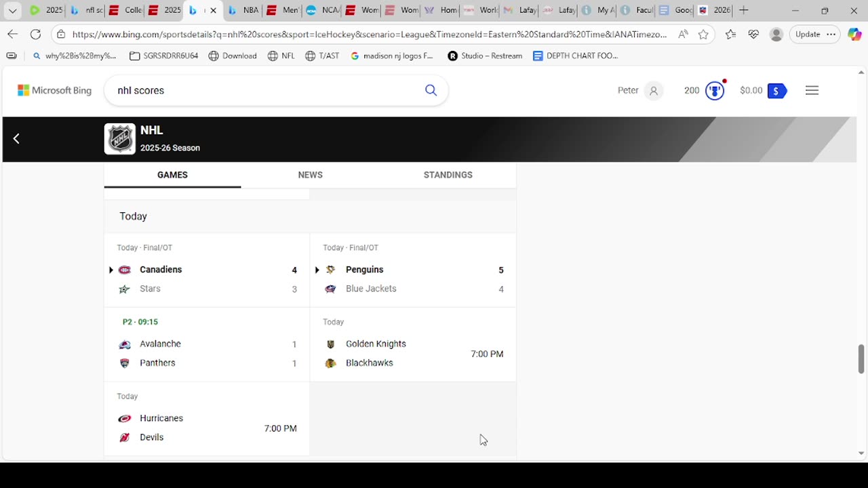The height and width of the screenshot is (488, 868).
Task: Click the 200 rewards points count
Action: pyautogui.click(x=692, y=90)
